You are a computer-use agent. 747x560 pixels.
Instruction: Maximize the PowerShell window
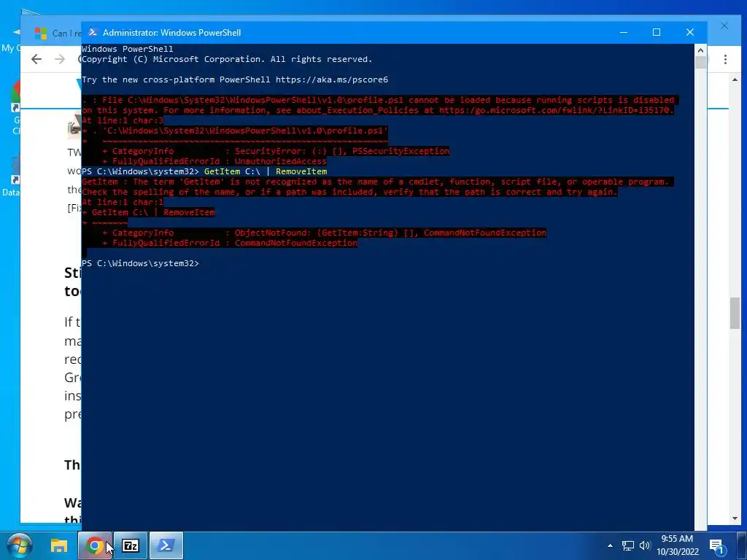coord(657,32)
